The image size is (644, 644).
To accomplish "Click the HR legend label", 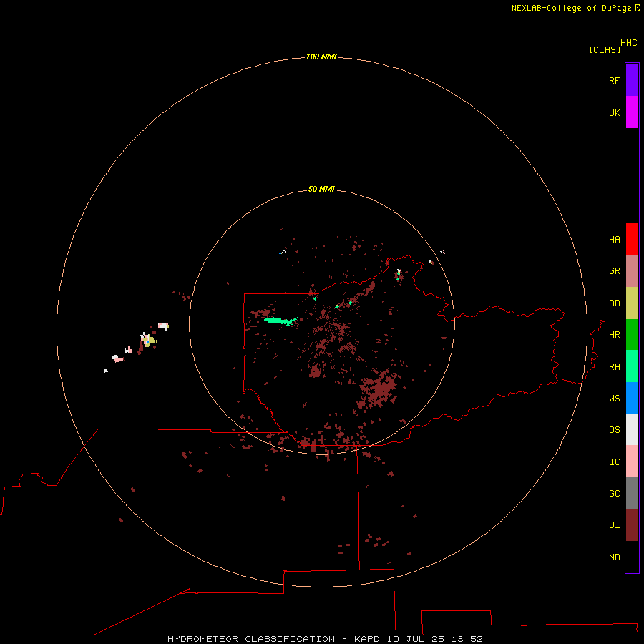I will pos(615,335).
